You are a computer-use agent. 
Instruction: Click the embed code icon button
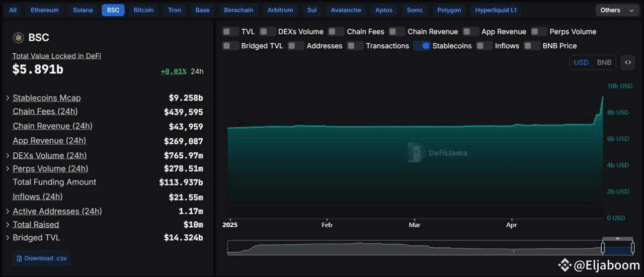pos(627,62)
